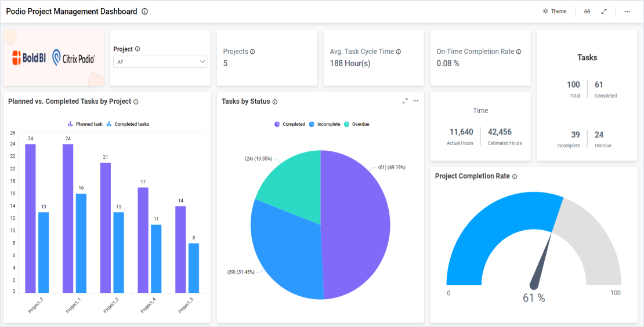Open Tasks by Status widget options menu
Screen dimensions: 644x327
pyautogui.click(x=415, y=101)
